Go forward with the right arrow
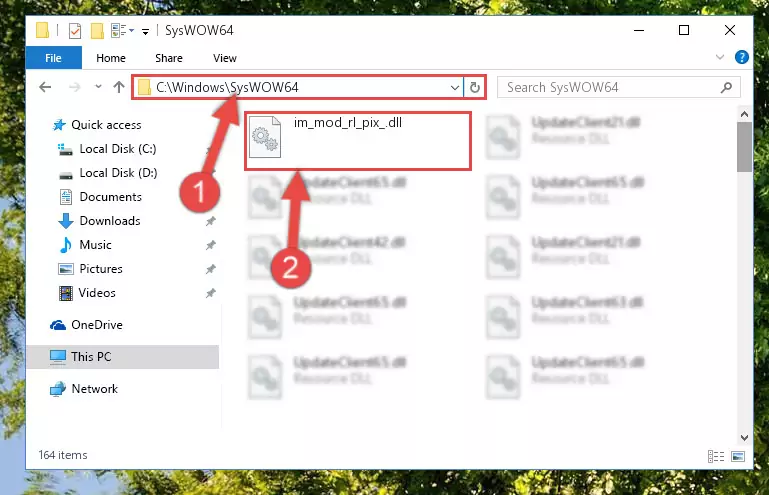This screenshot has width=769, height=495. (x=75, y=87)
